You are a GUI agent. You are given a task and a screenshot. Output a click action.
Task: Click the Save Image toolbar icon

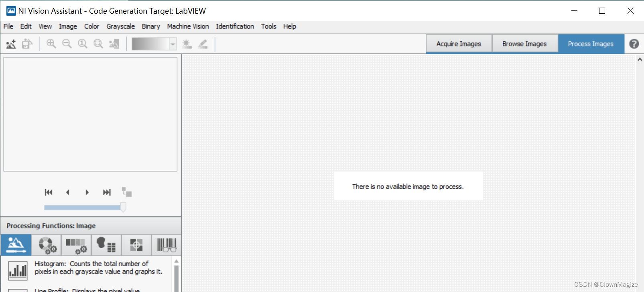click(x=27, y=44)
